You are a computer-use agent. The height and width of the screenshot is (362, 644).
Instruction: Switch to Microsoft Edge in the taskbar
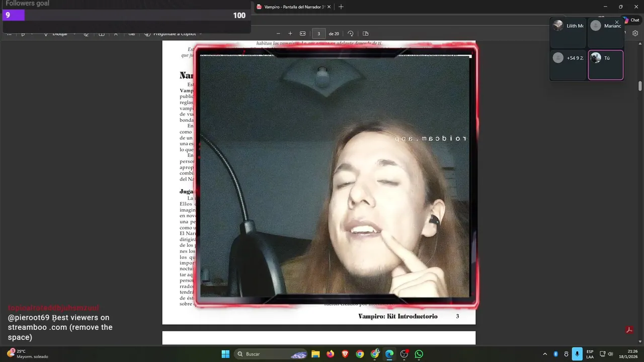389,354
